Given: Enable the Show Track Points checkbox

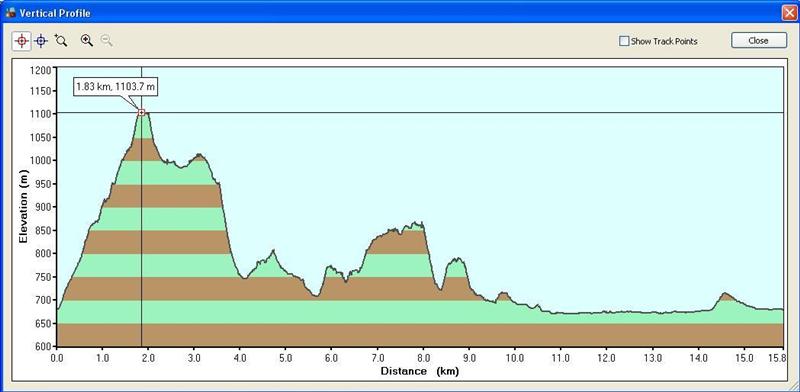Looking at the screenshot, I should (x=624, y=41).
